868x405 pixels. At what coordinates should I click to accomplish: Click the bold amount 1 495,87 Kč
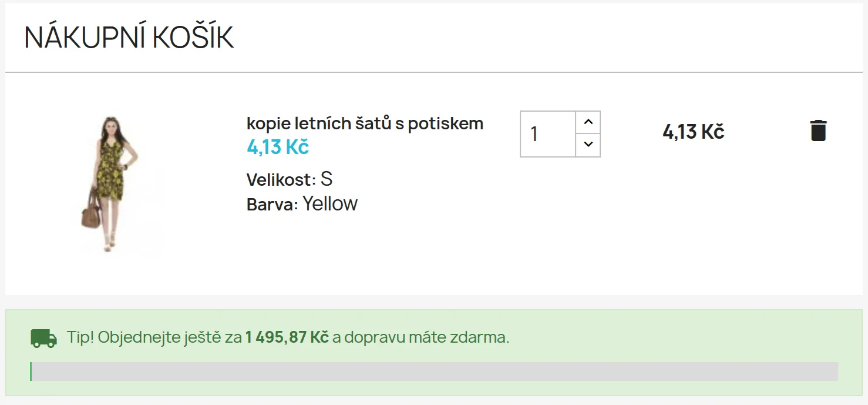point(287,337)
